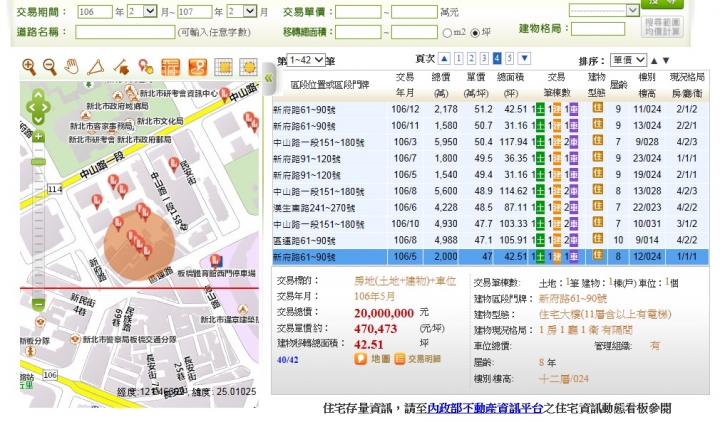The height and width of the screenshot is (422, 720).
Task: Open the orange list table icon
Action: pyautogui.click(x=171, y=67)
